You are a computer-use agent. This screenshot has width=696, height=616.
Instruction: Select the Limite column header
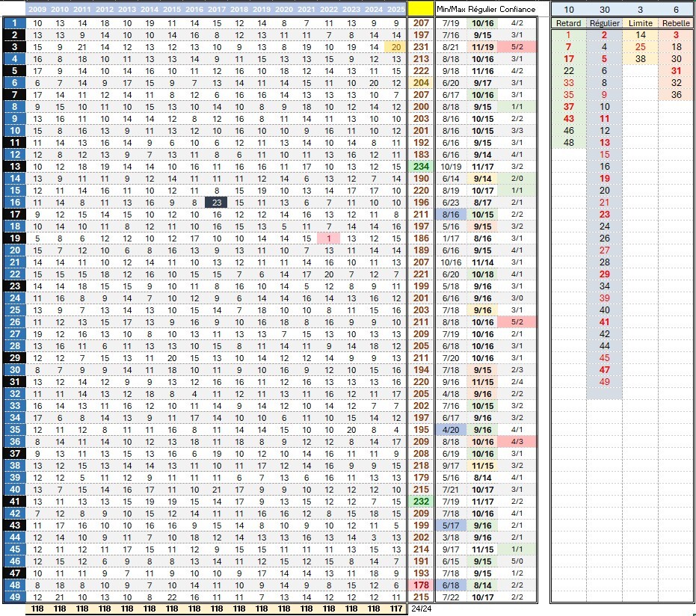click(640, 23)
